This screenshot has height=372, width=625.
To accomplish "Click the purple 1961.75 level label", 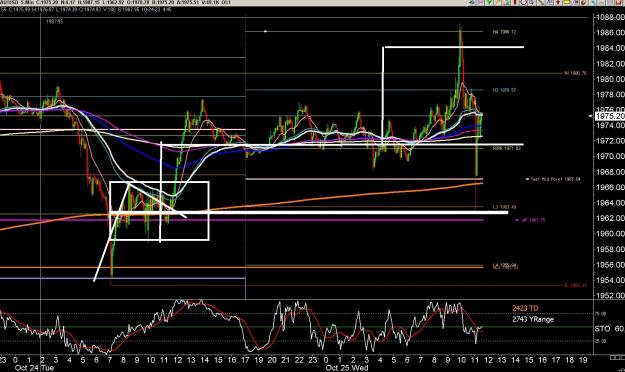I will click(531, 220).
